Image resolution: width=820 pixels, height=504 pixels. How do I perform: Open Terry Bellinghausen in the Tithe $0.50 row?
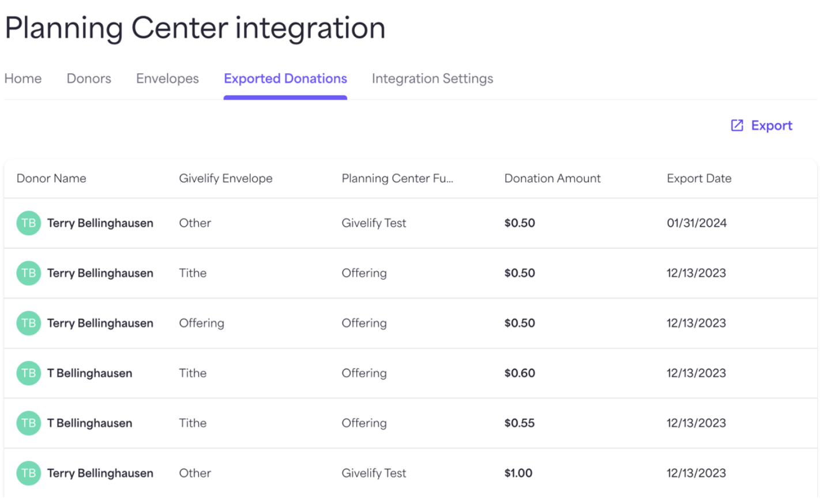[100, 273]
